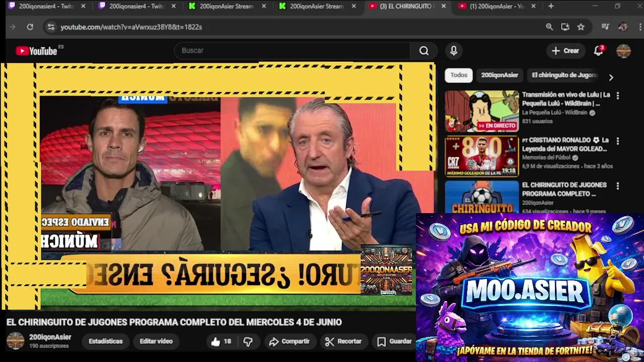The width and height of the screenshot is (644, 362).
Task: Click the 'Crear' button
Action: click(566, 51)
